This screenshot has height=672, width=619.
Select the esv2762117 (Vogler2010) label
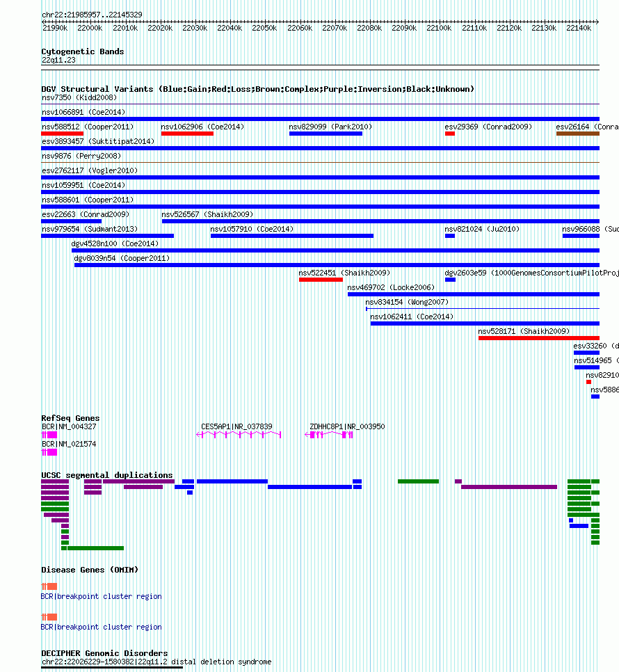pyautogui.click(x=90, y=170)
